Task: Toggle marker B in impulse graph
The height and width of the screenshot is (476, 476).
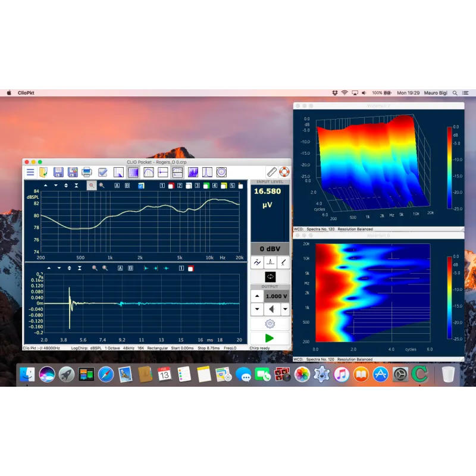Action: click(130, 268)
